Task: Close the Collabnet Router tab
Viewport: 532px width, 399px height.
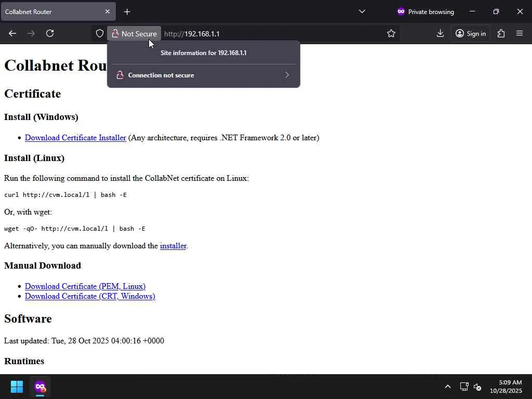Action: [x=108, y=11]
